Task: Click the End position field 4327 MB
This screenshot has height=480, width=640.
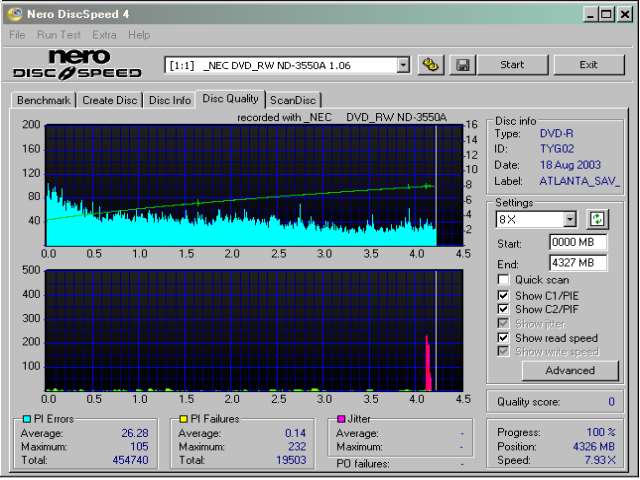Action: [x=578, y=263]
